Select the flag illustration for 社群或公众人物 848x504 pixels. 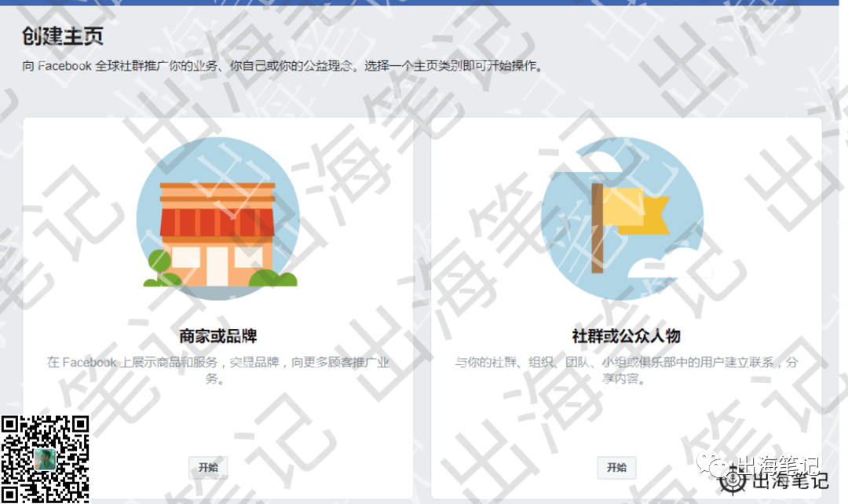click(x=623, y=218)
